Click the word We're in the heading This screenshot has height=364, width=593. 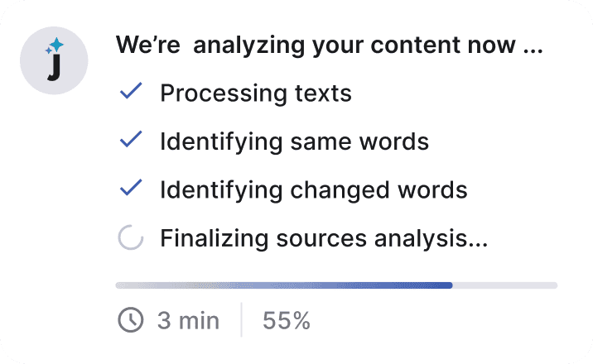tap(148, 45)
